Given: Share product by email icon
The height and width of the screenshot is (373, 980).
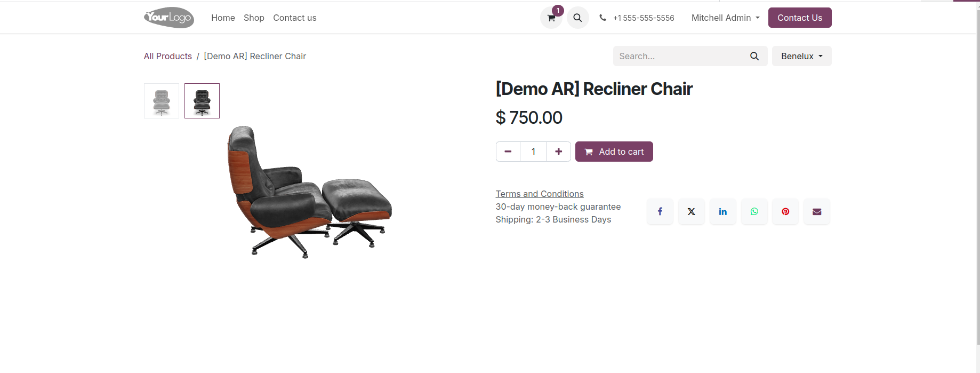Looking at the screenshot, I should click(817, 211).
